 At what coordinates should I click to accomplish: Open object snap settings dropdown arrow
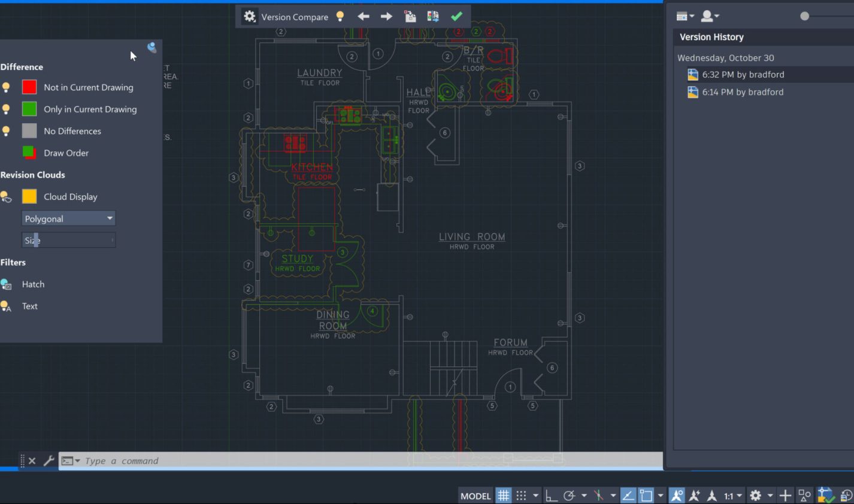[x=661, y=496]
